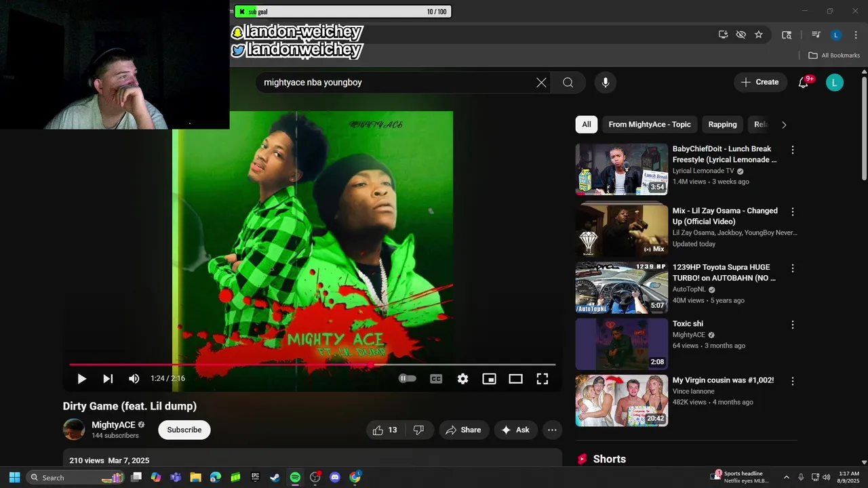Open Task View on the taskbar
868x488 pixels.
pyautogui.click(x=136, y=477)
